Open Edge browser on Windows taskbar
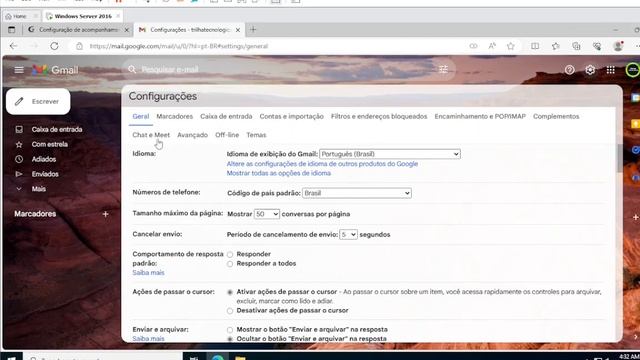Image resolution: width=640 pixels, height=360 pixels. pyautogui.click(x=218, y=357)
